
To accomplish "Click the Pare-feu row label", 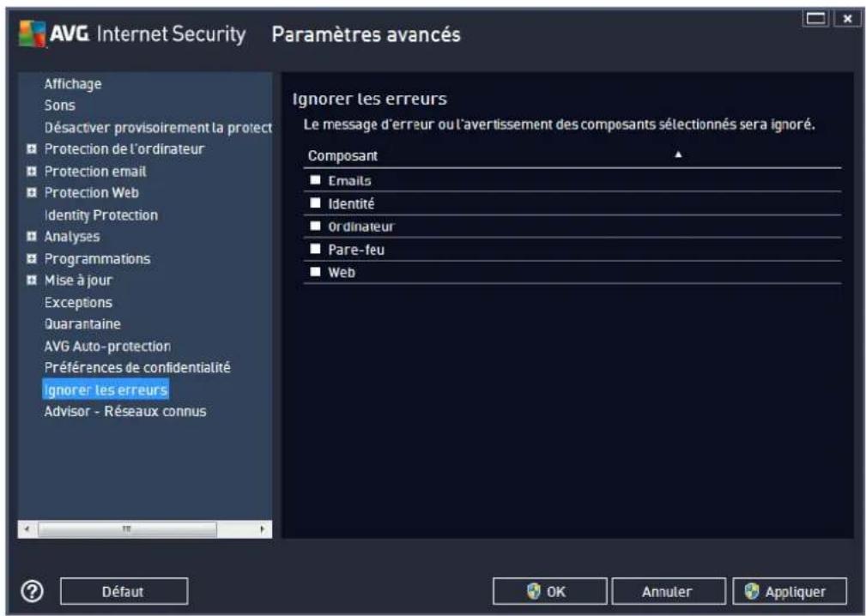I will (x=356, y=250).
